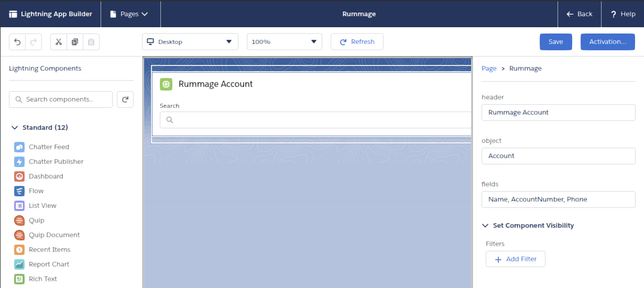Select the Flow component label

click(x=36, y=191)
